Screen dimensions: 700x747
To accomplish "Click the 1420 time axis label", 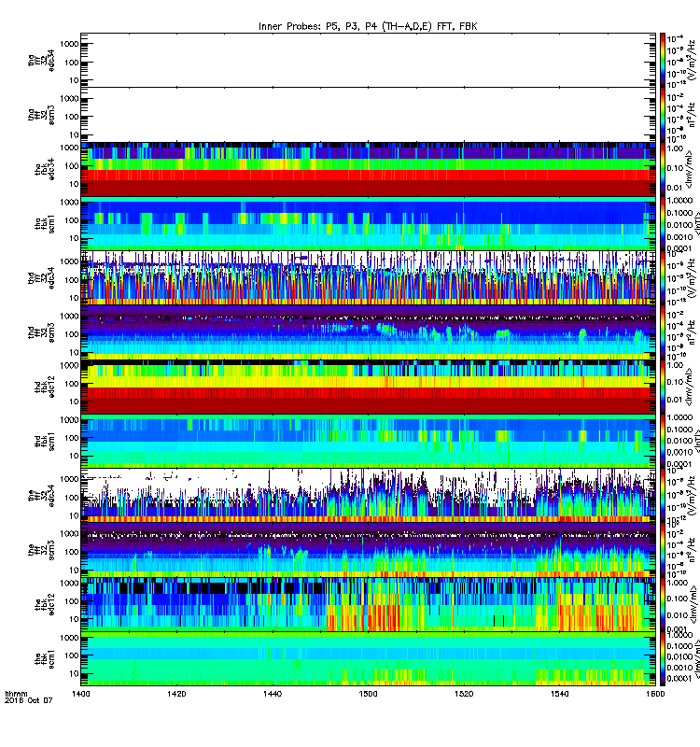I will (x=176, y=694).
